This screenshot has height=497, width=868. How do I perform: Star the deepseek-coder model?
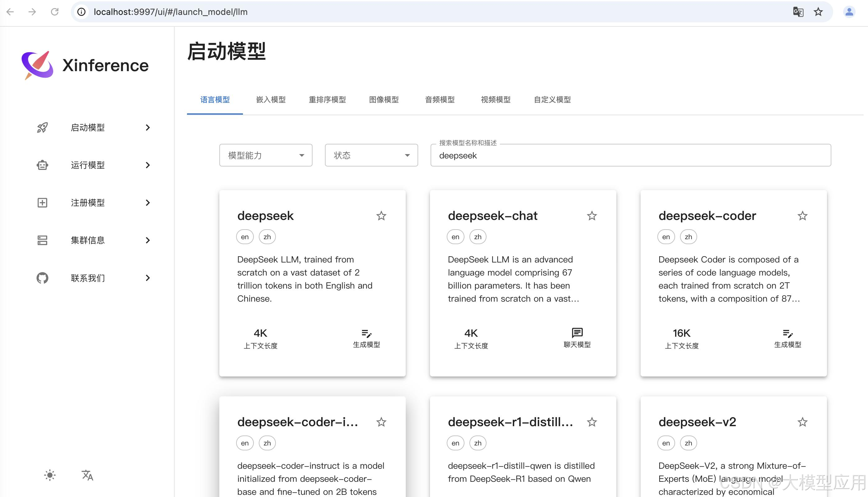coord(803,216)
